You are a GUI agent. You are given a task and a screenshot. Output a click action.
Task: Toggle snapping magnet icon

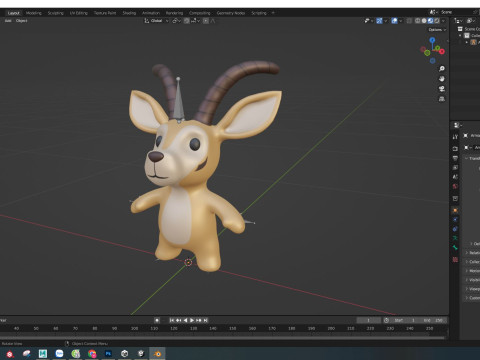[187, 21]
